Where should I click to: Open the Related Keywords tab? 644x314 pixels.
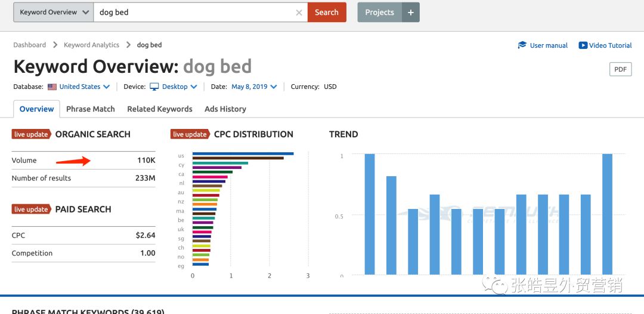[160, 109]
